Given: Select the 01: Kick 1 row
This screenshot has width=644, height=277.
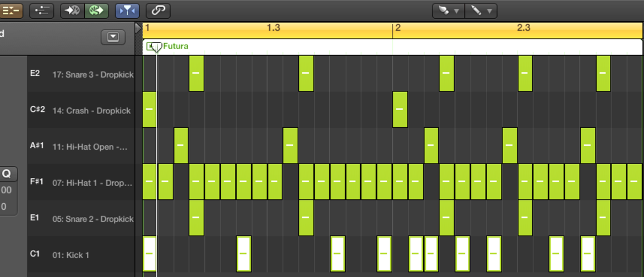Looking at the screenshot, I should [80, 254].
